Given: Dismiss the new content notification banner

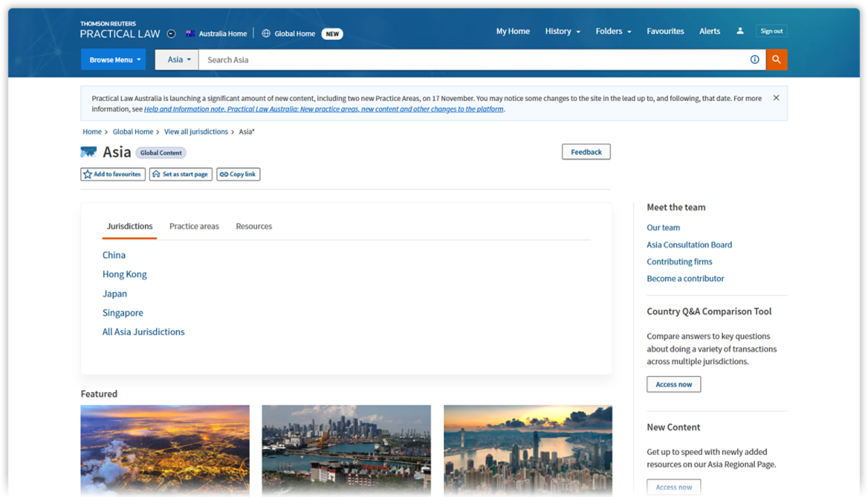Looking at the screenshot, I should 776,97.
